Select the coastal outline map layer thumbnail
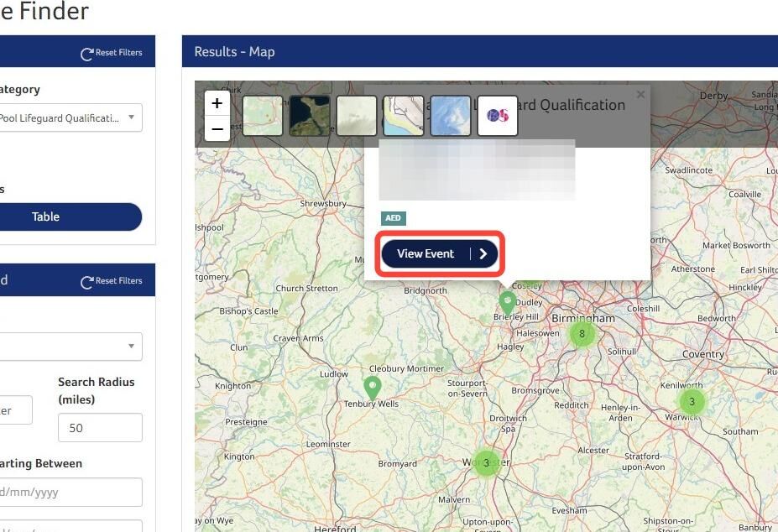The height and width of the screenshot is (532, 778). coord(404,116)
